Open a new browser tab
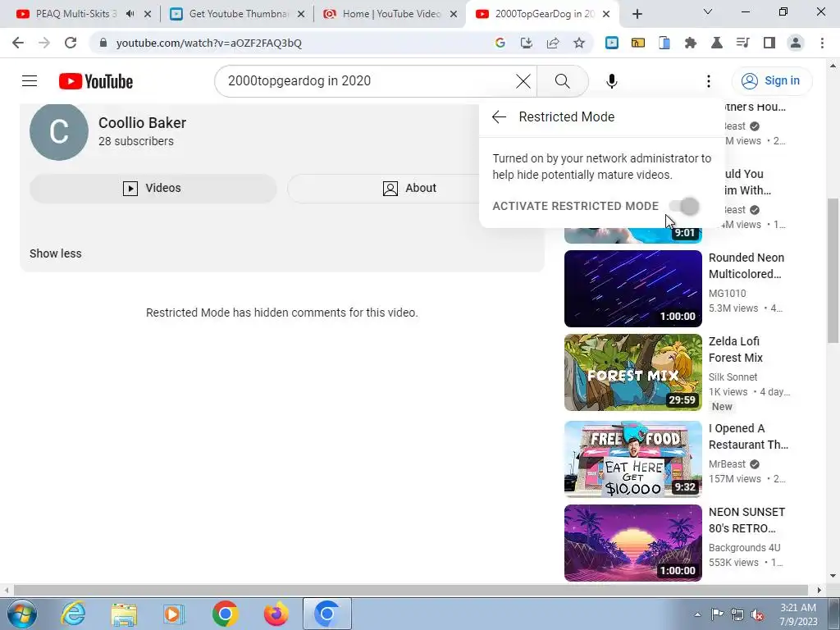This screenshot has height=630, width=840. pyautogui.click(x=637, y=15)
